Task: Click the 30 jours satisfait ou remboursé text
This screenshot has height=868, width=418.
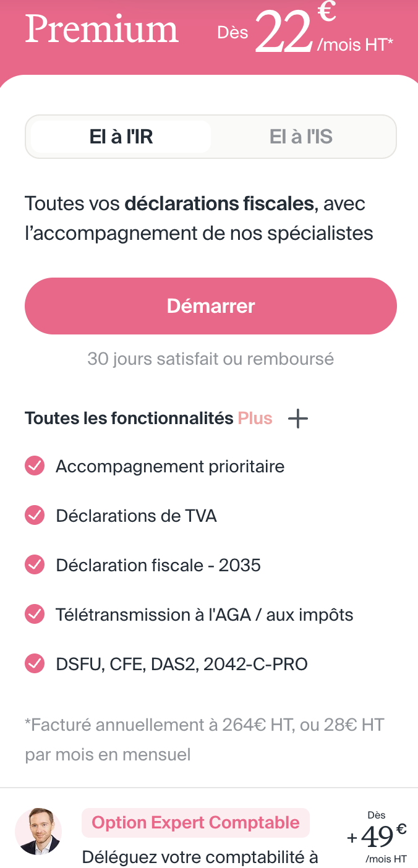Action: click(210, 359)
